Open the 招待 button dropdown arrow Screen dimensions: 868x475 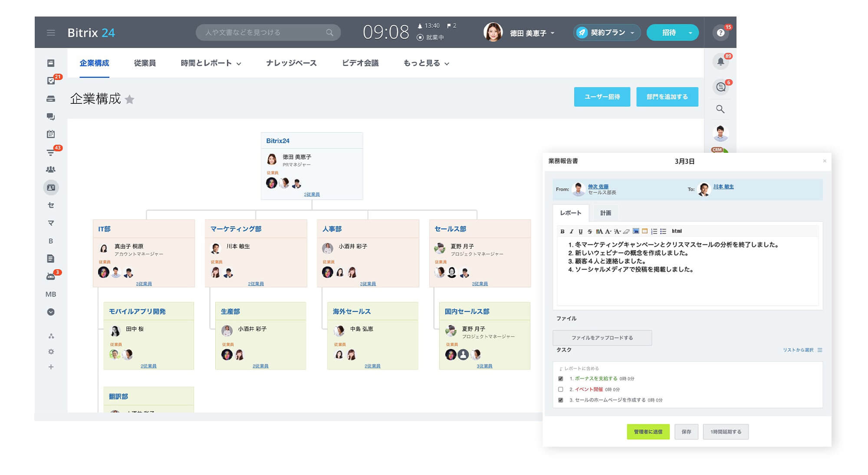[x=690, y=33]
